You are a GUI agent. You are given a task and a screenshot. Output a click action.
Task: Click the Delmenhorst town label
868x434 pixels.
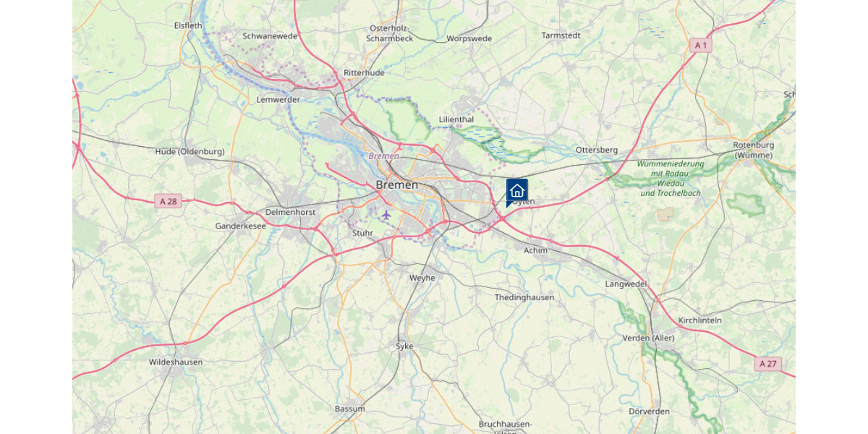pos(291,212)
